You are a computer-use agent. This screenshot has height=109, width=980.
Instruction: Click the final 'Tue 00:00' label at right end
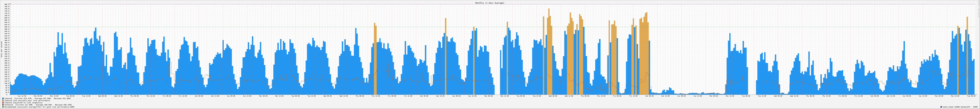(x=971, y=96)
